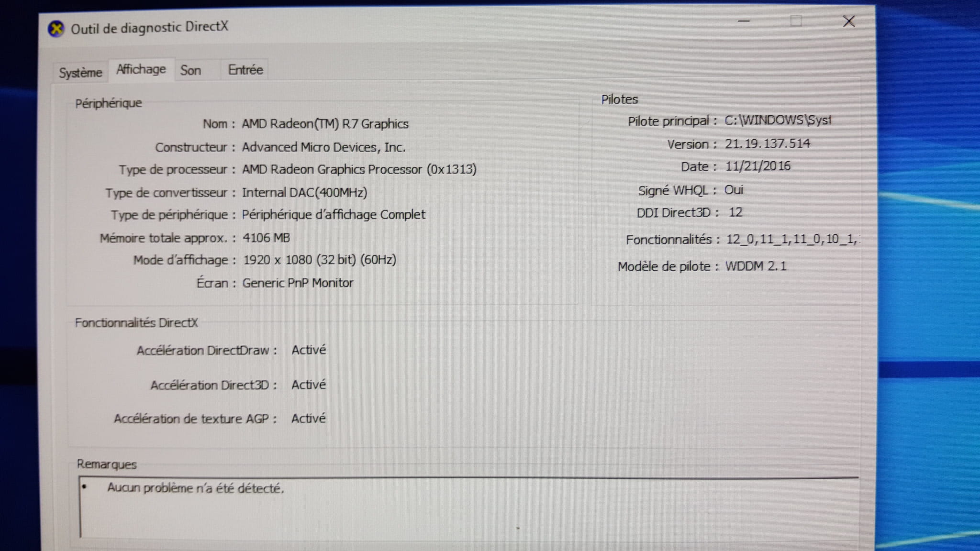
Task: Minimize the DirectX diagnostic window
Action: pyautogui.click(x=744, y=21)
